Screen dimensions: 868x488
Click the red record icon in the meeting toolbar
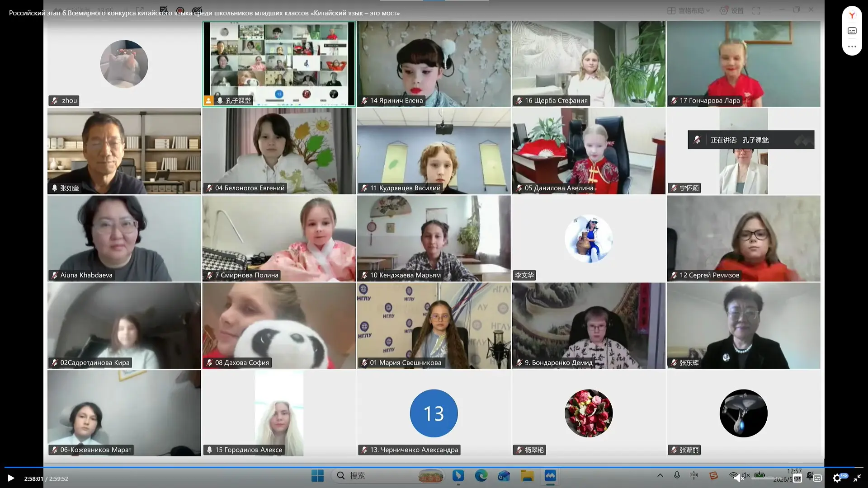(180, 10)
